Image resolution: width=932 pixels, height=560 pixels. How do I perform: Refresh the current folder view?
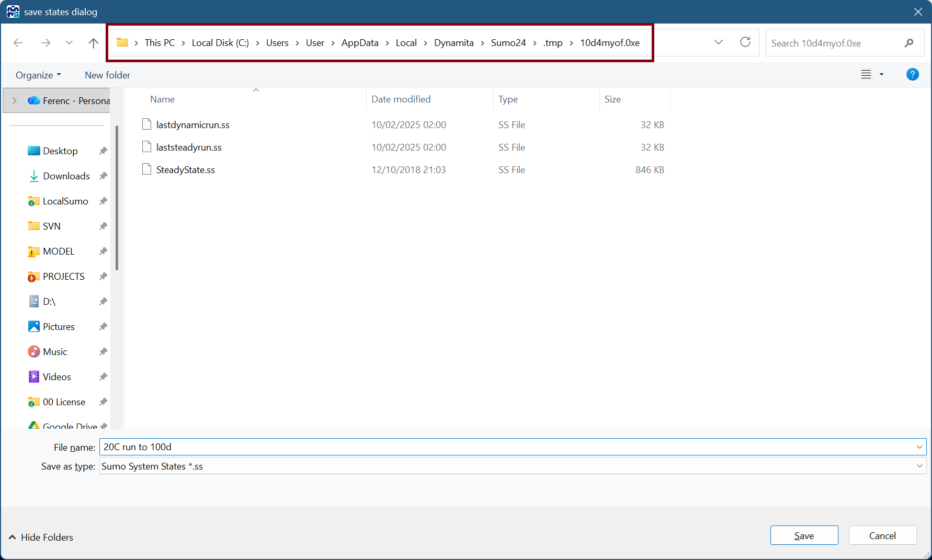point(745,42)
